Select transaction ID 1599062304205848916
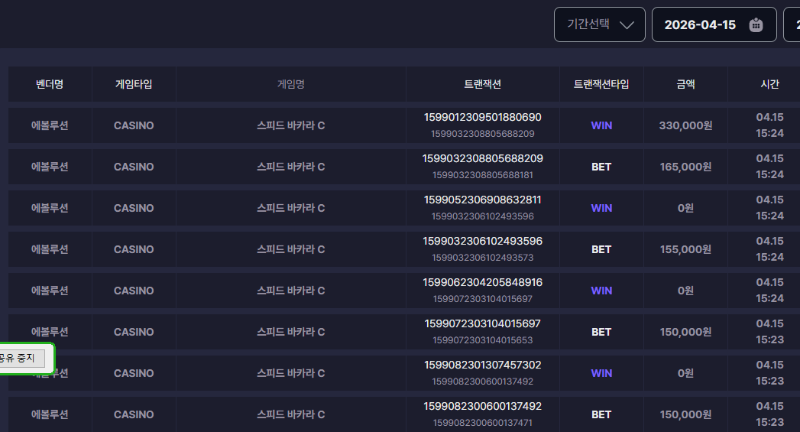Image resolution: width=800 pixels, height=432 pixels. pyautogui.click(x=482, y=282)
